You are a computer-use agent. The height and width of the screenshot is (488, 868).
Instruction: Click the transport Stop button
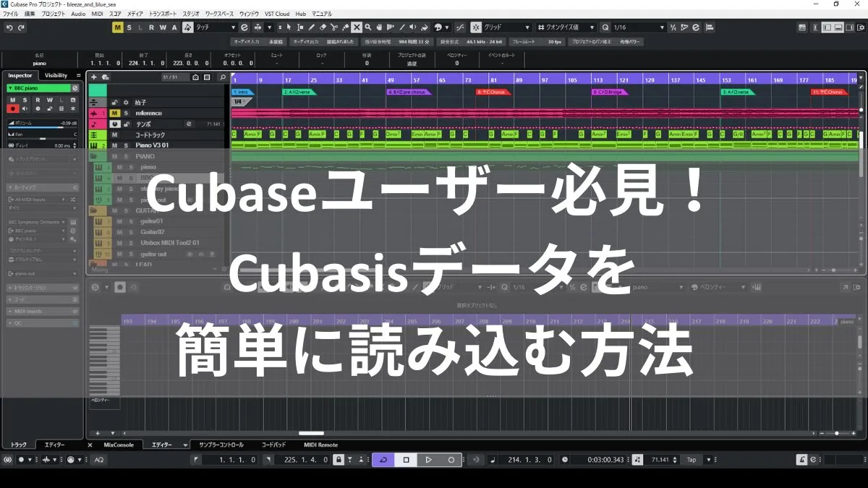[406, 460]
